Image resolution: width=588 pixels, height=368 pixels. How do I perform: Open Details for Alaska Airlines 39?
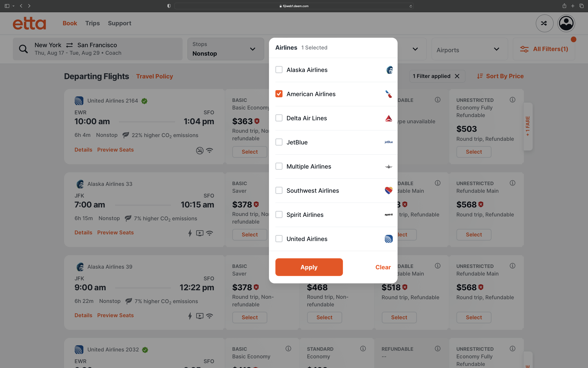pyautogui.click(x=83, y=315)
